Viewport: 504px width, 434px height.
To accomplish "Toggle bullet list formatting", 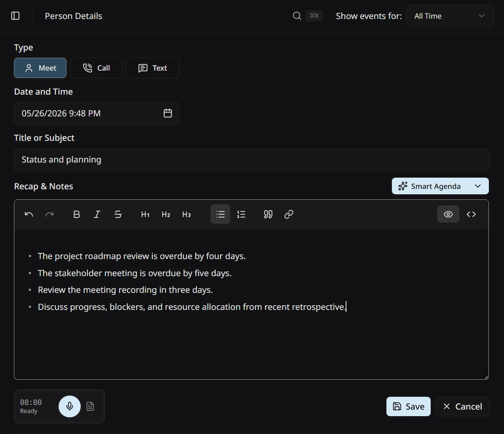I will click(x=220, y=214).
